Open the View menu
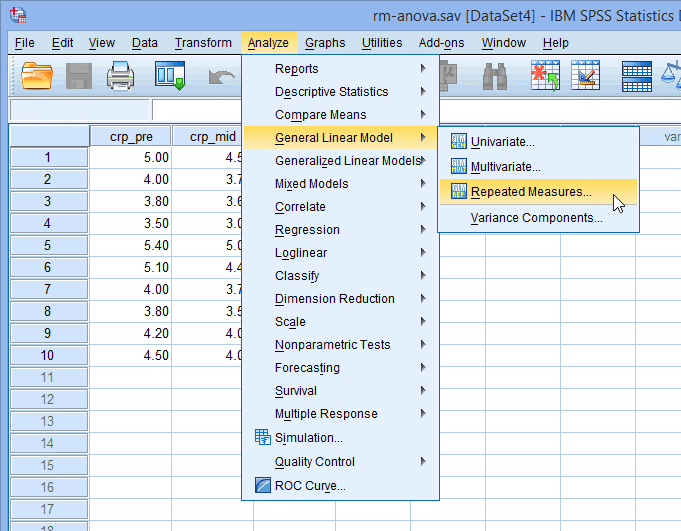Screen dimensions: 681x531 pyautogui.click(x=102, y=43)
